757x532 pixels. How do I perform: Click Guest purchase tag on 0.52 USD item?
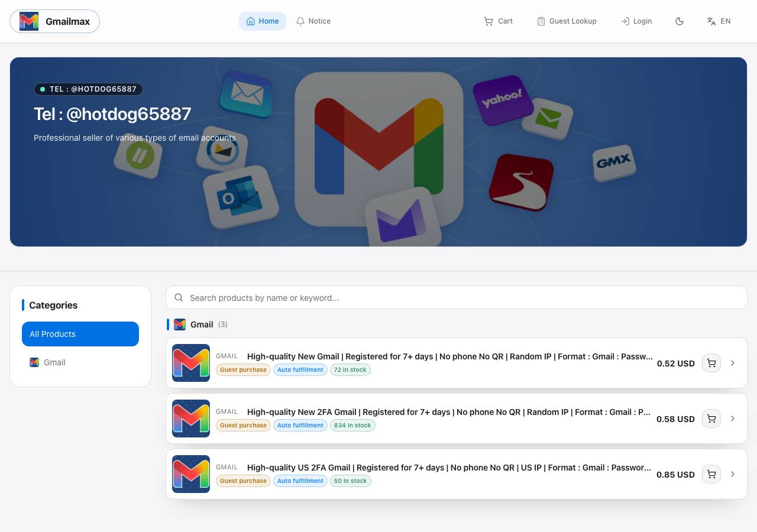point(243,370)
